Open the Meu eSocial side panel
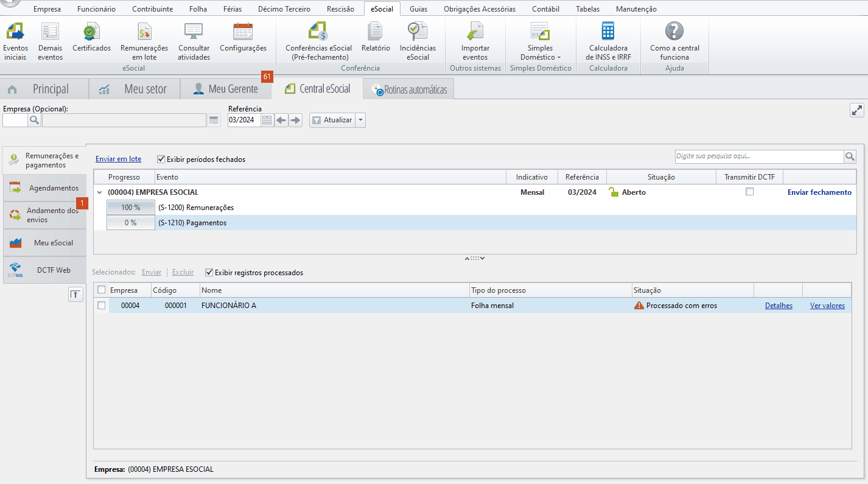The width and height of the screenshot is (868, 484). click(44, 243)
